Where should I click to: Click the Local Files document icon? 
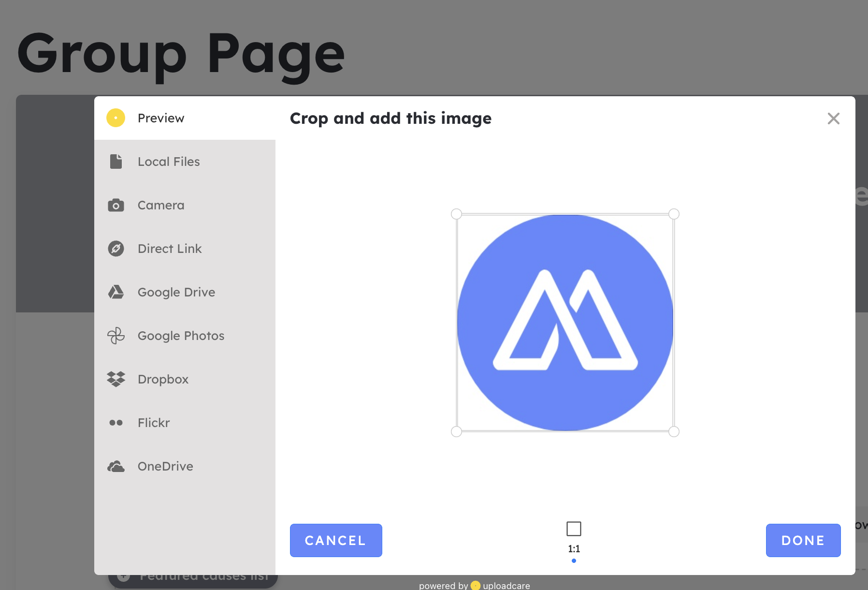(116, 162)
